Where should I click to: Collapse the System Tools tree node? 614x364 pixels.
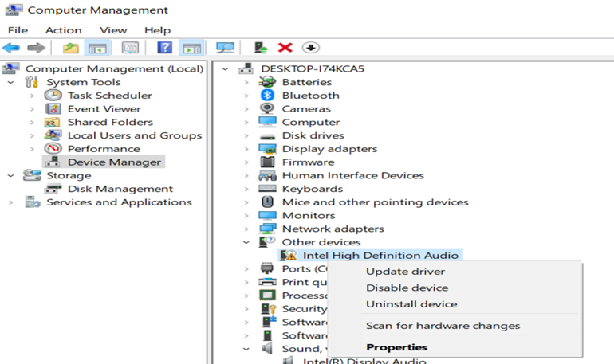[x=10, y=82]
